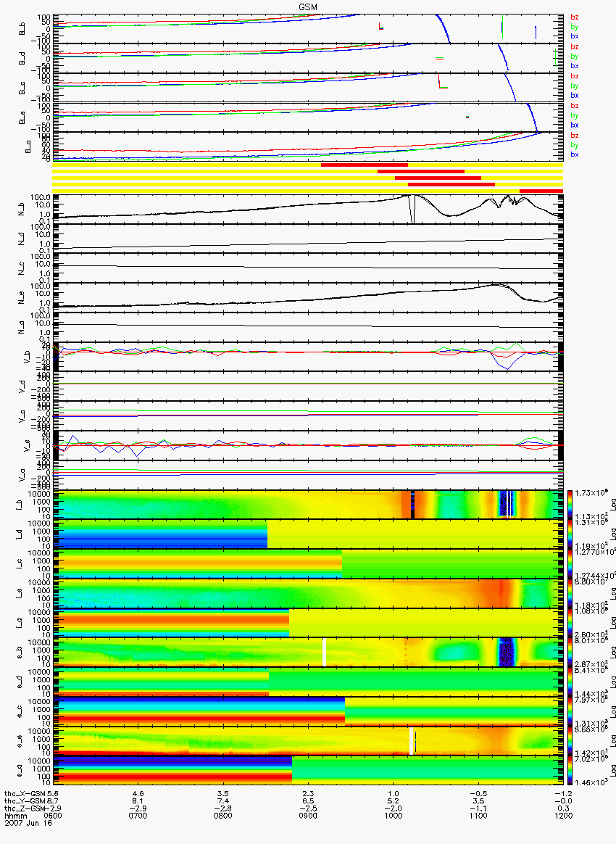Image resolution: width=616 pixels, height=844 pixels.
Task: Click the 4.6 X-GSM value under 0700
Action: (x=138, y=793)
